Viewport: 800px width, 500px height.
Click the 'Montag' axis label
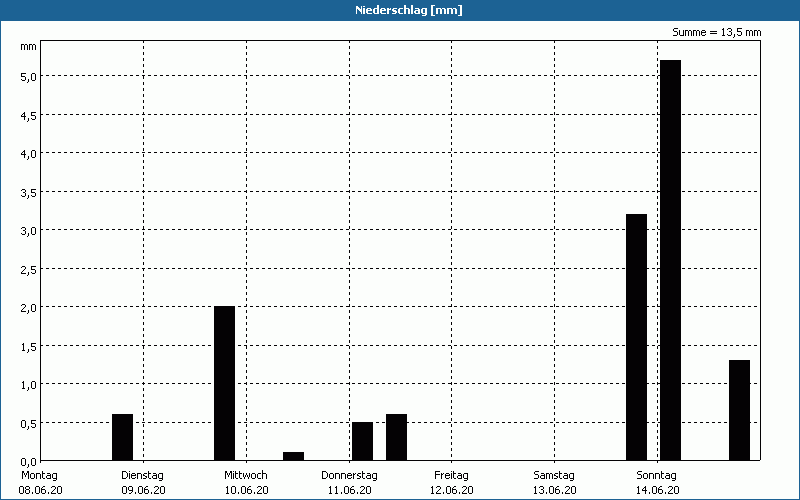pyautogui.click(x=39, y=476)
